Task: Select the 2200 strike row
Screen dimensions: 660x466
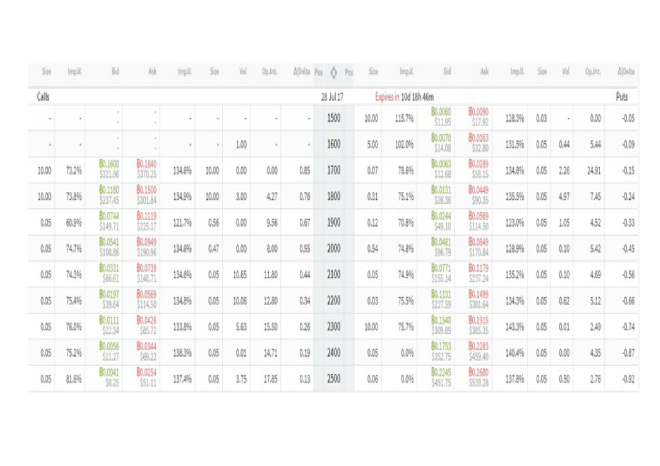Action: coord(333,300)
